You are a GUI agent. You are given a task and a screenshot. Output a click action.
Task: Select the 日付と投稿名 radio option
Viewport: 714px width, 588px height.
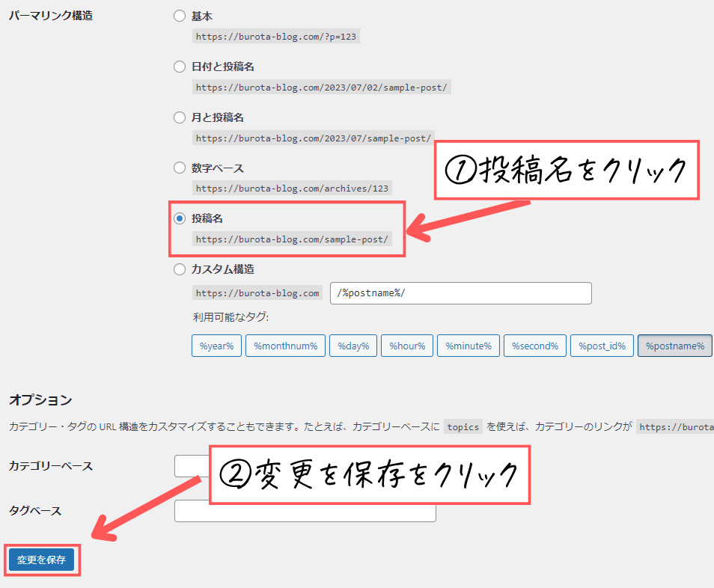point(180,67)
